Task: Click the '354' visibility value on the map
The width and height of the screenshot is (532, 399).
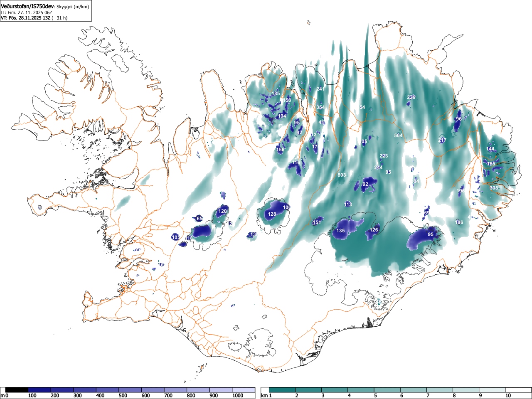Action: tap(320, 107)
